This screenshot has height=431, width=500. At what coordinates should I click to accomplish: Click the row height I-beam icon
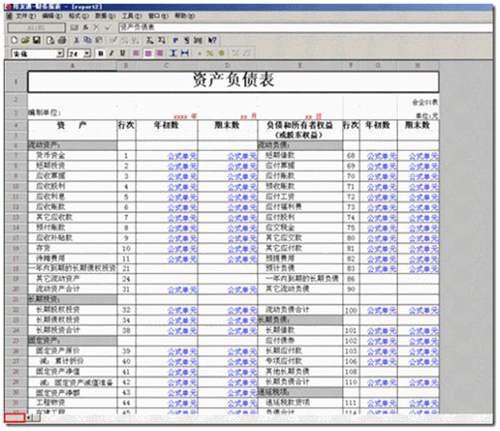click(x=173, y=53)
